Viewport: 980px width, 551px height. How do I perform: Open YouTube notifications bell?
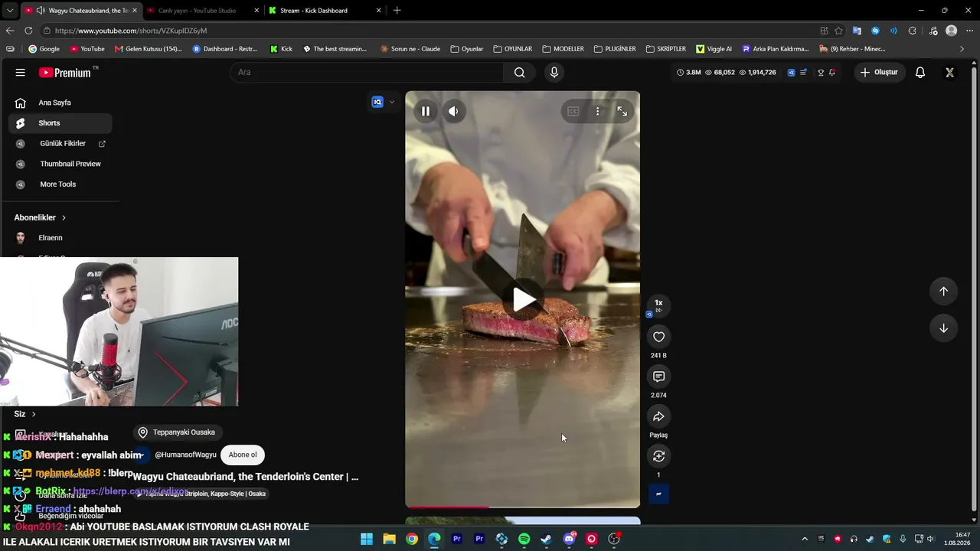pyautogui.click(x=920, y=72)
